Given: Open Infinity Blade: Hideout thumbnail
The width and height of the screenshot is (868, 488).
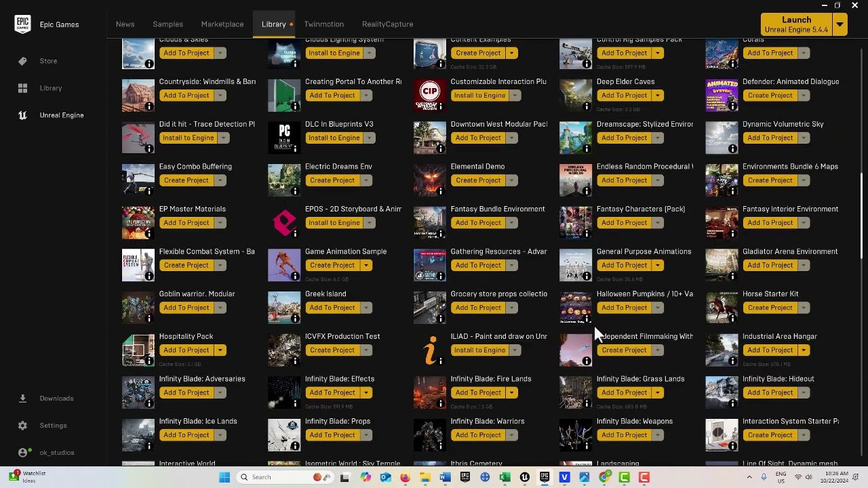Looking at the screenshot, I should click(x=722, y=392).
